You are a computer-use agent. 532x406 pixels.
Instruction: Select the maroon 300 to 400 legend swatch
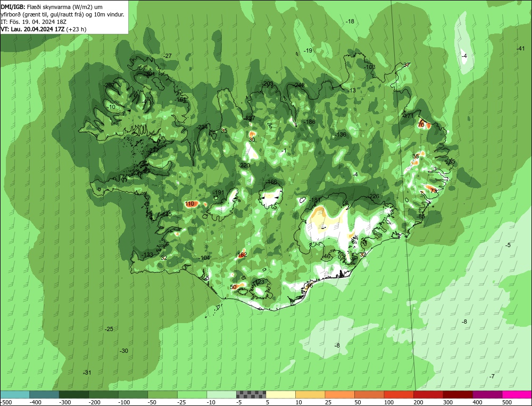[x=458, y=394]
